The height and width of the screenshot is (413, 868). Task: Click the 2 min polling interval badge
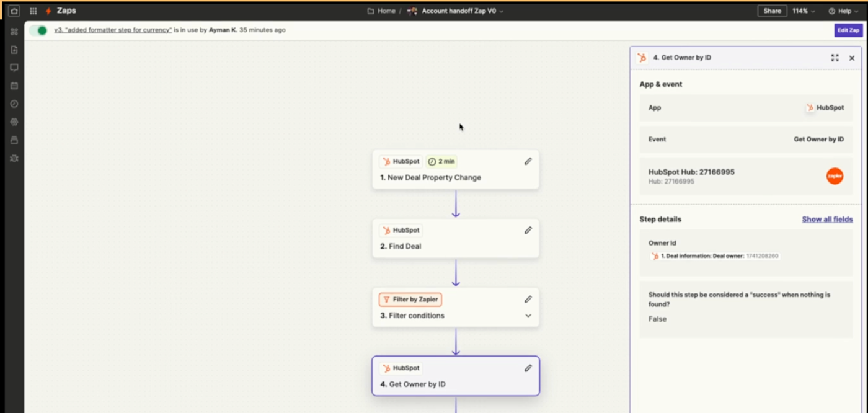point(441,161)
